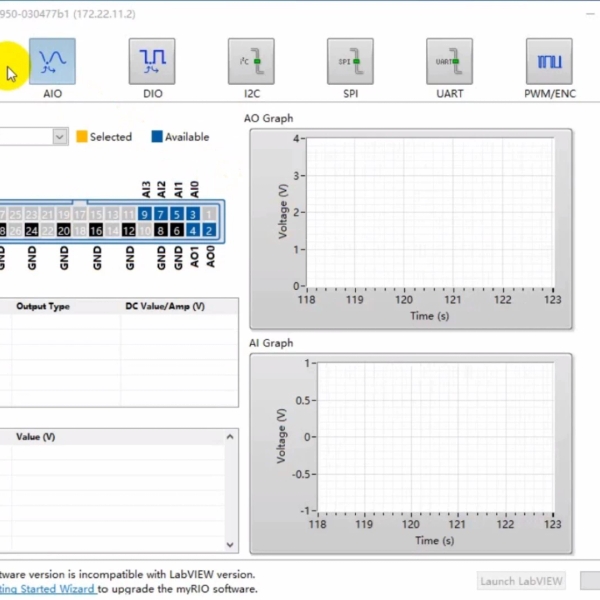600x600 pixels.
Task: Select pin 4 (AO1) on the connector
Action: 193,230
